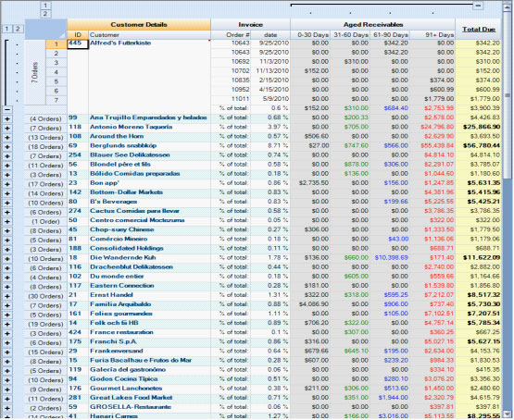
Task: Select row outline level 2 button
Action: tap(18, 29)
